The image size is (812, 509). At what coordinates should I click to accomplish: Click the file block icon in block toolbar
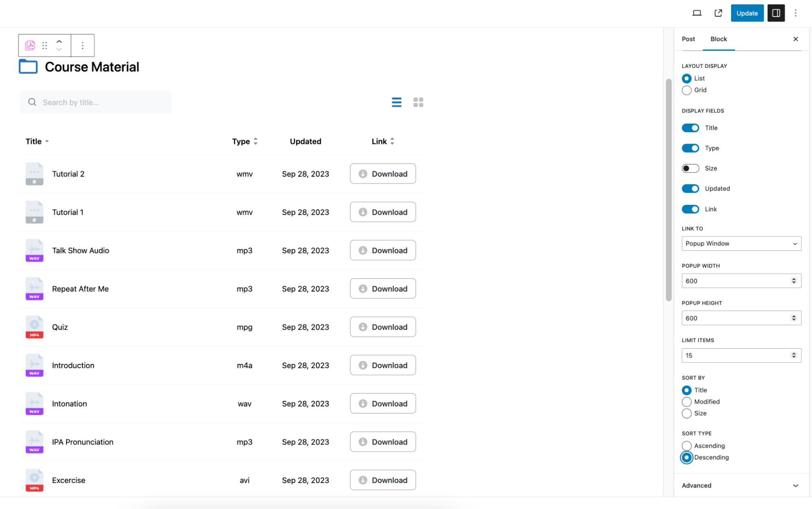[x=30, y=45]
